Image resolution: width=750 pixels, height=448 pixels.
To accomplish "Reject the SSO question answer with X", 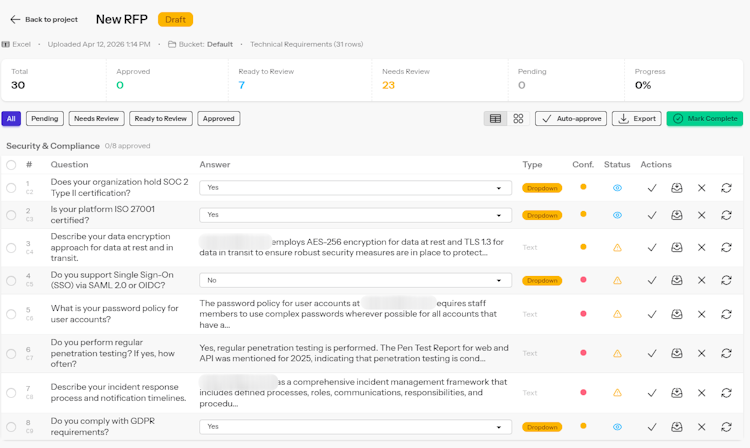I will pos(701,280).
